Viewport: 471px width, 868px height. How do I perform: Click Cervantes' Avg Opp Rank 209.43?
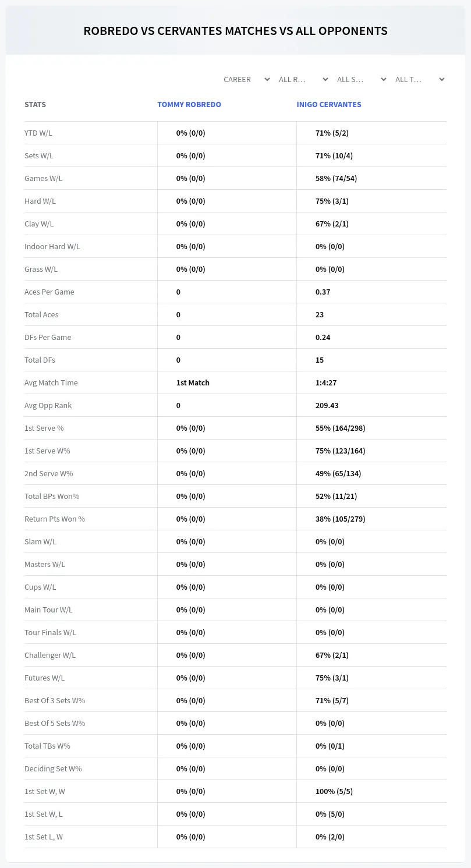(327, 405)
